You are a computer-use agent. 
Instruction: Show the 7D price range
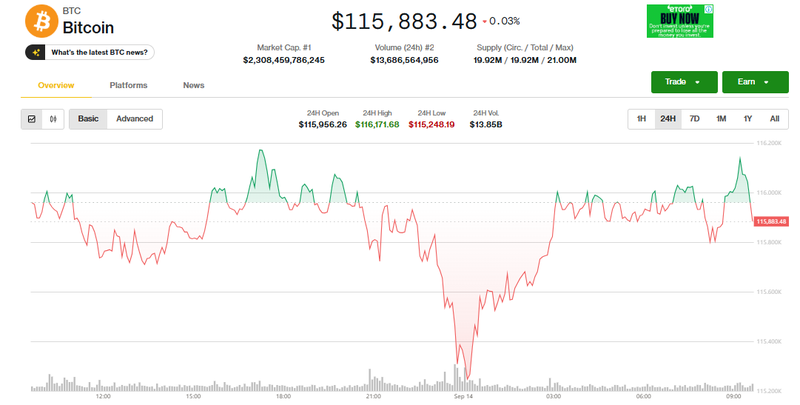pos(694,119)
